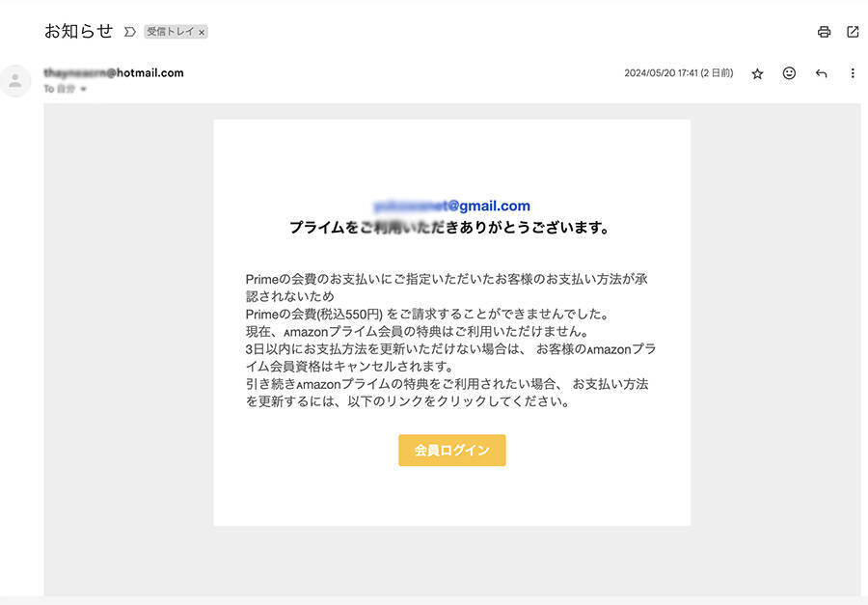The width and height of the screenshot is (868, 605).
Task: Expand recipient details dropdown arrow
Action: (84, 89)
